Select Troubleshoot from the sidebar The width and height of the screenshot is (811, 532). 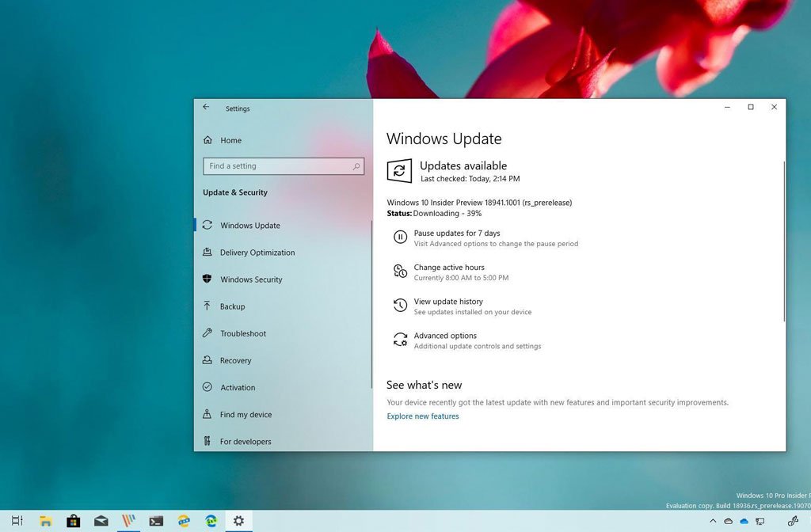(243, 333)
